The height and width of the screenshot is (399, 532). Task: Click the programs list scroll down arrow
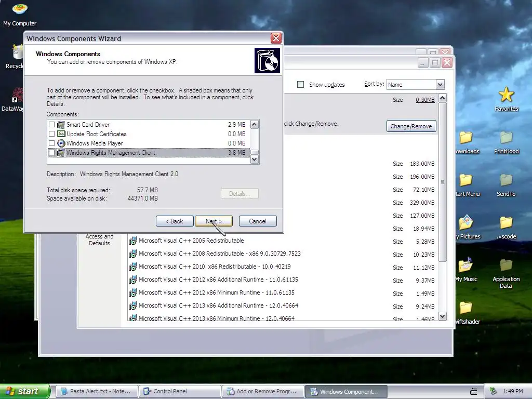[x=443, y=316]
